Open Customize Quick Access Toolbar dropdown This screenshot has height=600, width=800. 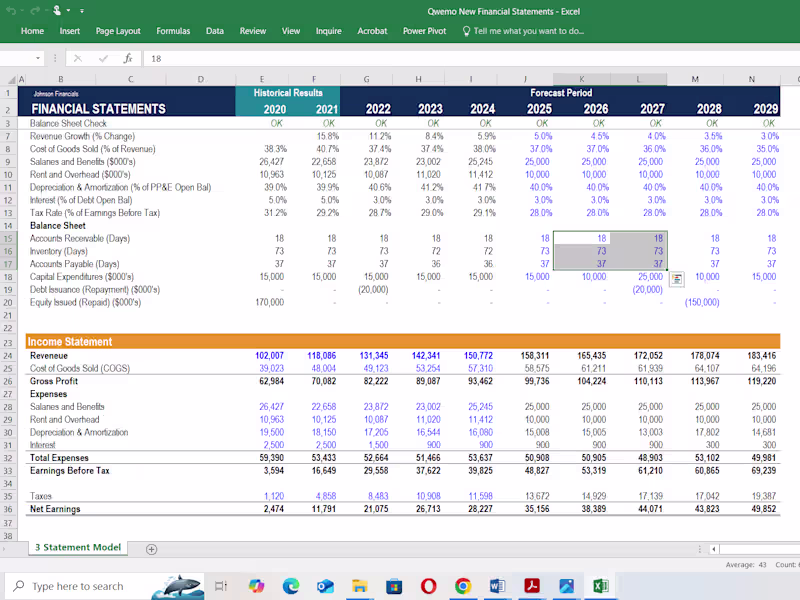click(x=81, y=11)
